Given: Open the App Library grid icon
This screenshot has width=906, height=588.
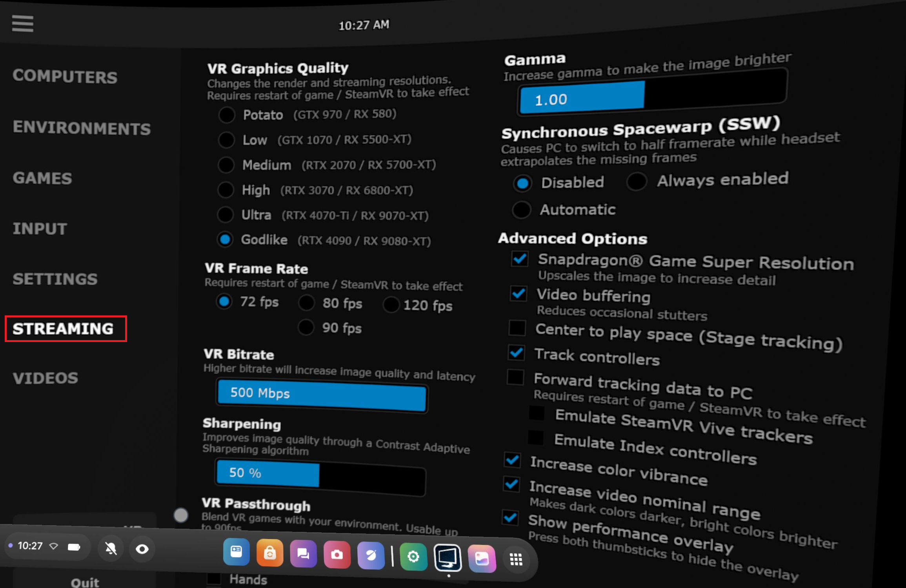Looking at the screenshot, I should pos(516,559).
